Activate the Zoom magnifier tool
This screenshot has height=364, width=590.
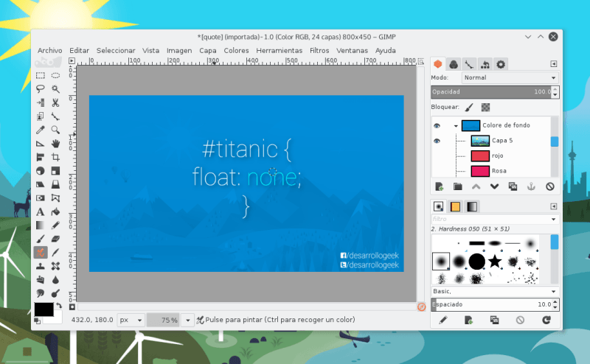[x=55, y=130]
